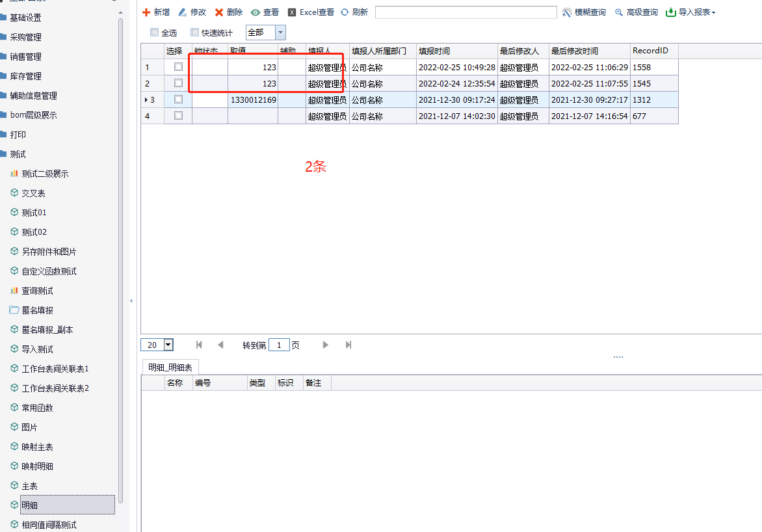This screenshot has width=762, height=532.
Task: Open the 全部 filter dropdown
Action: 280,33
